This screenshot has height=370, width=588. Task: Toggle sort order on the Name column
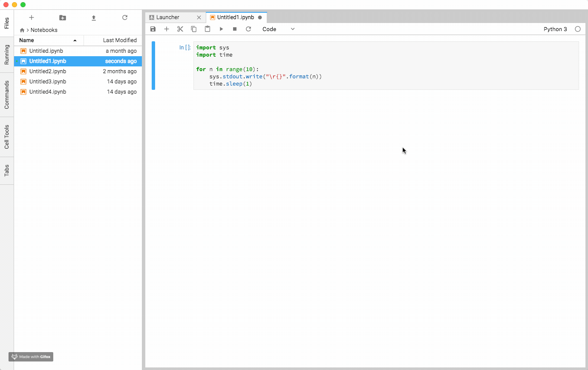tap(26, 40)
